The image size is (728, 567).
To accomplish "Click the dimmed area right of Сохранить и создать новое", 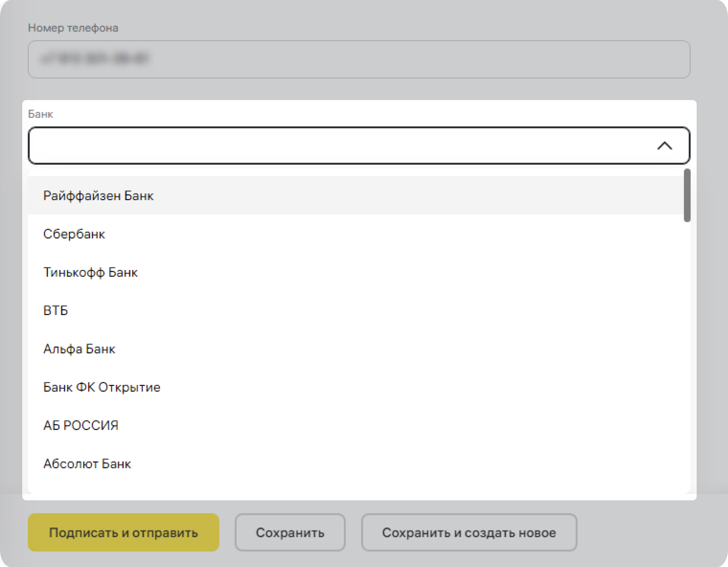I will [650, 532].
